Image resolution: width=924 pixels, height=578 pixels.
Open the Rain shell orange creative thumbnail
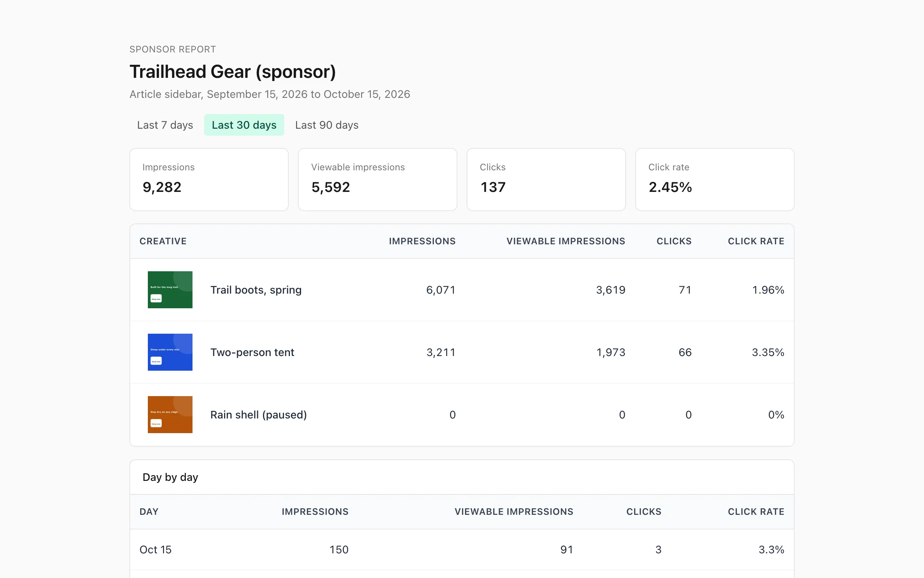(170, 415)
